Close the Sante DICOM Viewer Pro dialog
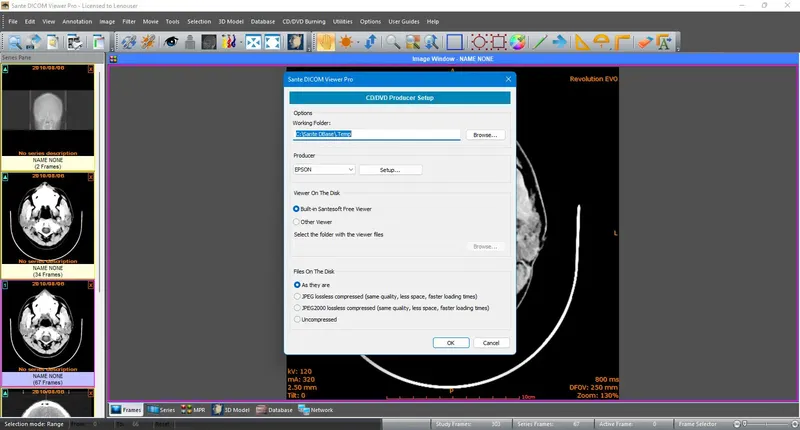The width and height of the screenshot is (800, 430). click(508, 79)
